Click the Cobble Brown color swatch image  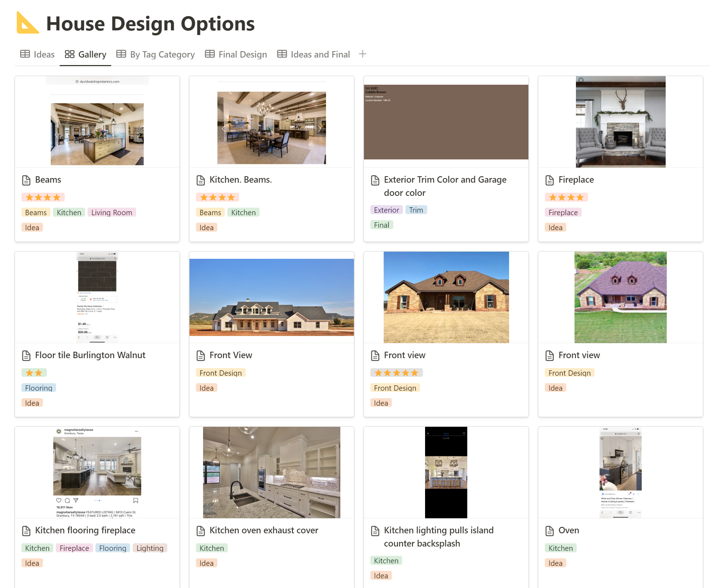pos(446,122)
